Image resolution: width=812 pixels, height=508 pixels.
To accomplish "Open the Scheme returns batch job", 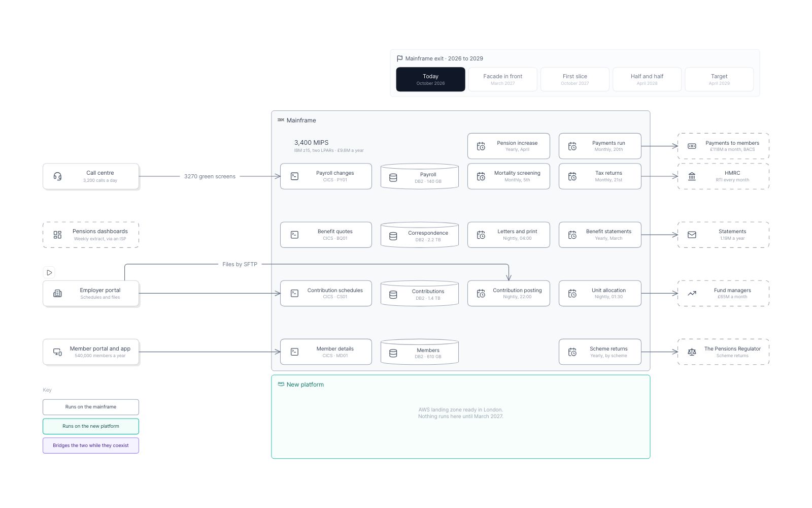I will point(600,352).
